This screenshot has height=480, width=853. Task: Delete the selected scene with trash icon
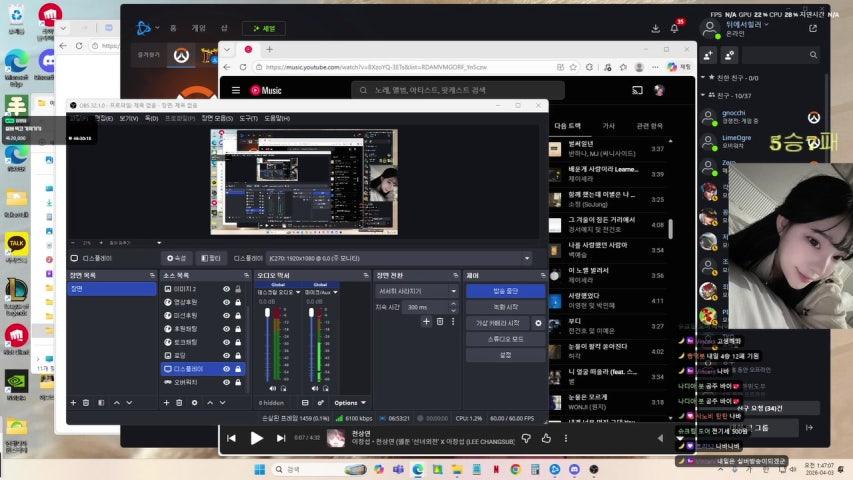(86, 402)
